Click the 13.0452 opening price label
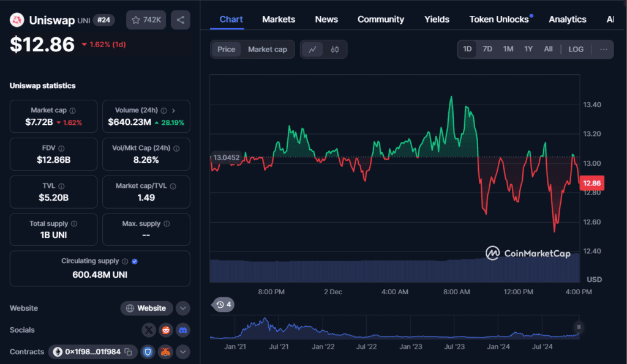 (x=227, y=157)
